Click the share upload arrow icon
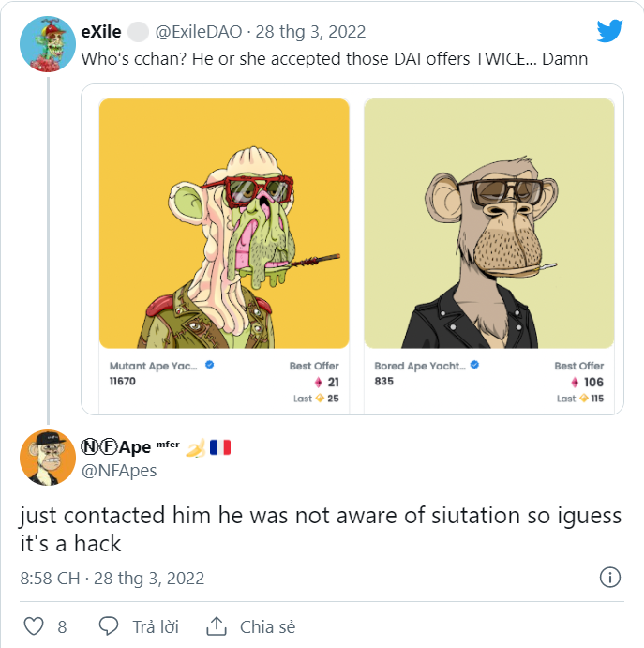Screen dimensions: 644x648 [217, 626]
